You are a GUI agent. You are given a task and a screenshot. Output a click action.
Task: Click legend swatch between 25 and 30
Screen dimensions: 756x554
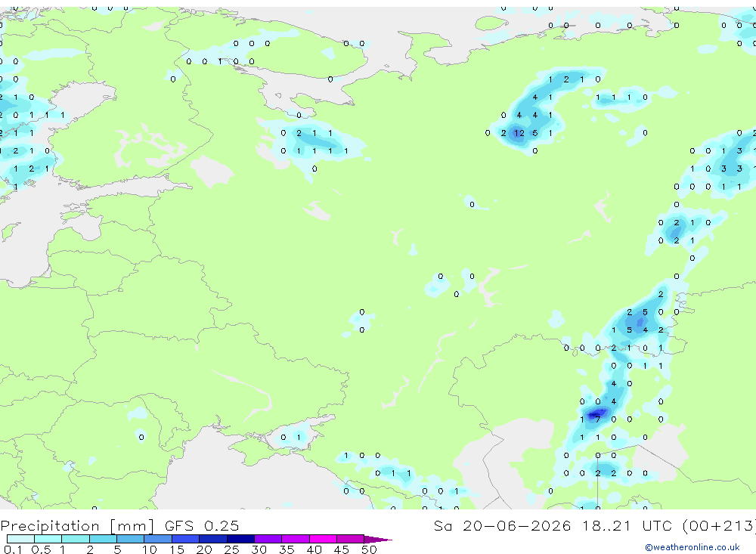(x=240, y=539)
